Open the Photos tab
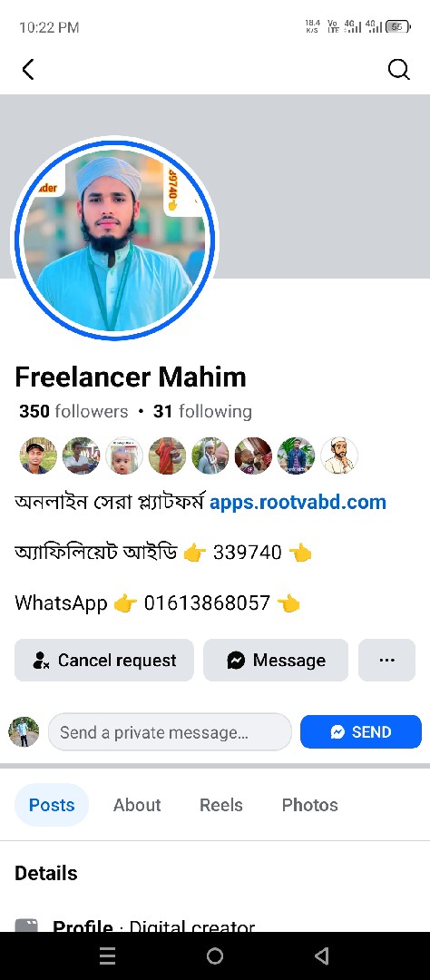This screenshot has height=980, width=430. [310, 805]
